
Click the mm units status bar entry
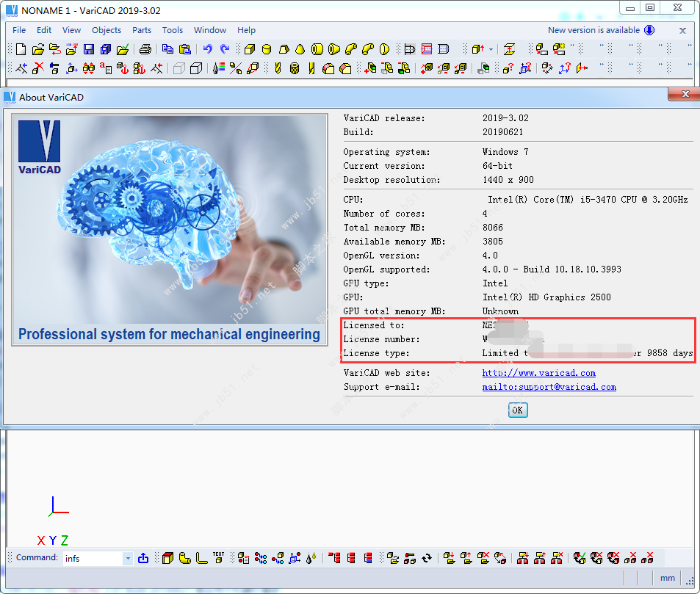(x=668, y=578)
